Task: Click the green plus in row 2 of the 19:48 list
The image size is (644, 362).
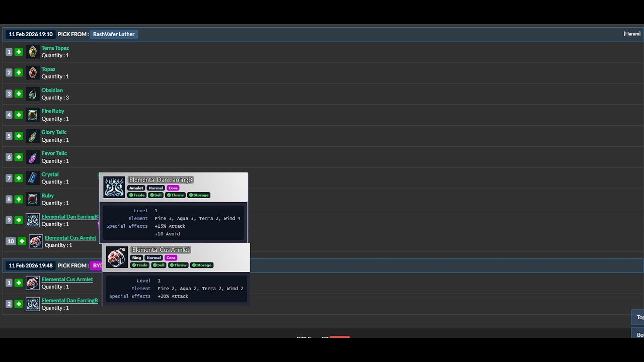Action: click(x=19, y=304)
